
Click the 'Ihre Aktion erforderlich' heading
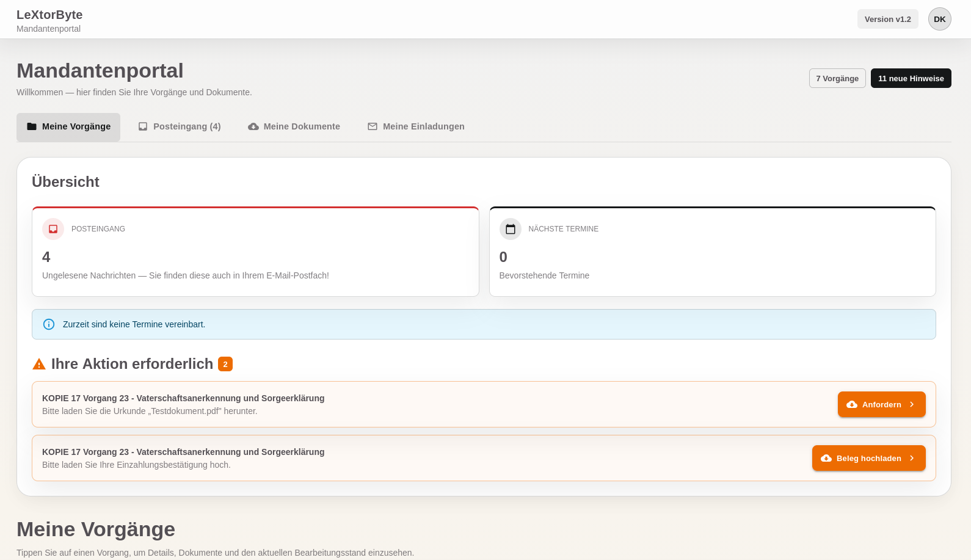(132, 364)
